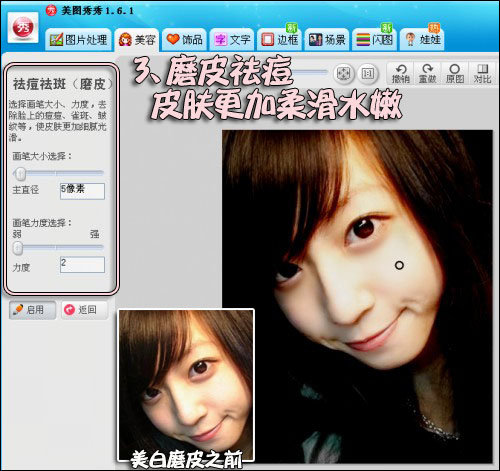Screen dimensions: 500x471
Task: Switch to the 美容 tab
Action: pos(137,40)
